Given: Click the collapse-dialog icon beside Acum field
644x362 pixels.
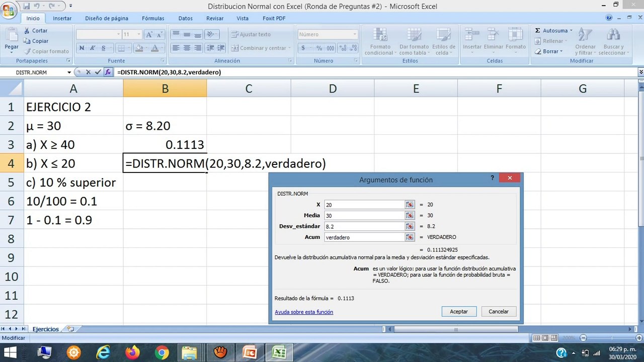Looking at the screenshot, I should click(410, 237).
